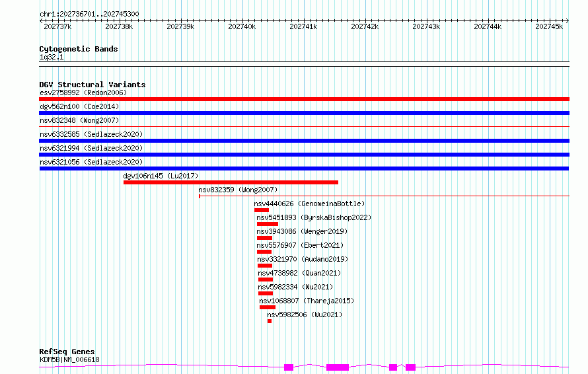The width and height of the screenshot is (588, 374).
Task: Select nsv6321056 (Sedlazeck2020) label
Action: [x=91, y=162]
